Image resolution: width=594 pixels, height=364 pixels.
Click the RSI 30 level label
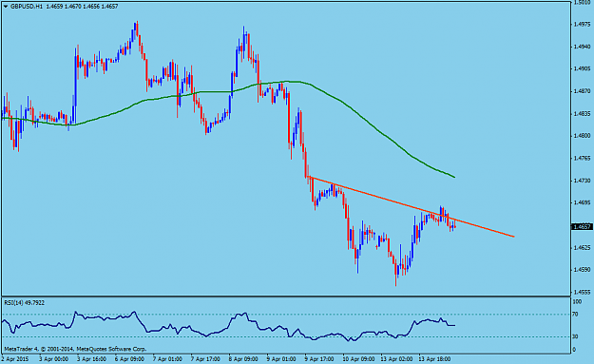pos(575,336)
